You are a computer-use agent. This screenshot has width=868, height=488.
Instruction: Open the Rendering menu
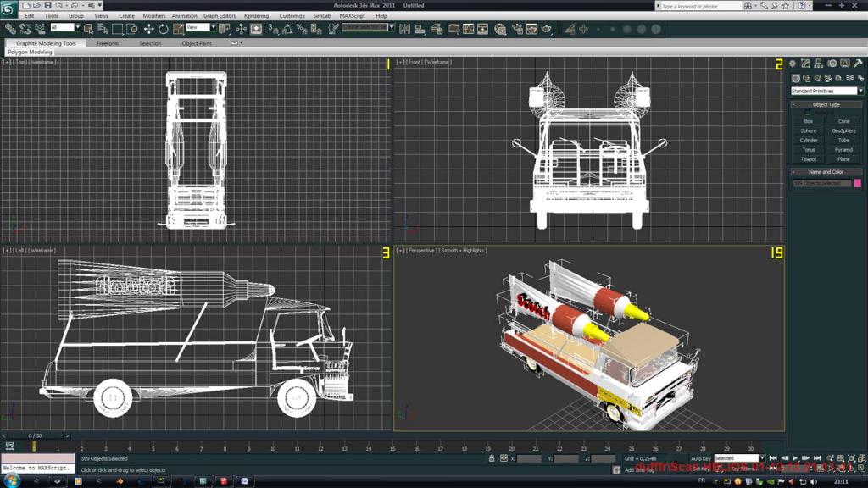pyautogui.click(x=256, y=16)
